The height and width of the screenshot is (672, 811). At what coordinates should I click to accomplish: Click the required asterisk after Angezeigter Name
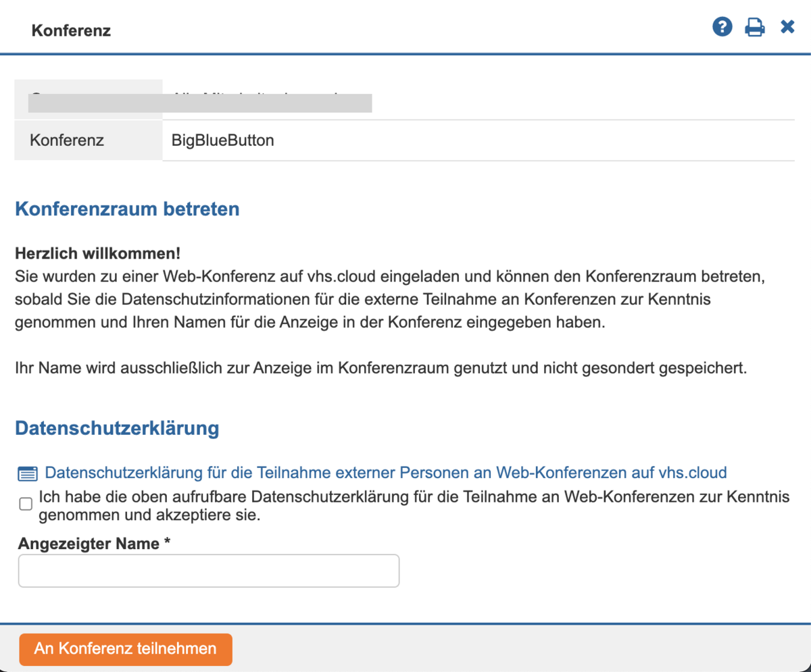coord(166,544)
